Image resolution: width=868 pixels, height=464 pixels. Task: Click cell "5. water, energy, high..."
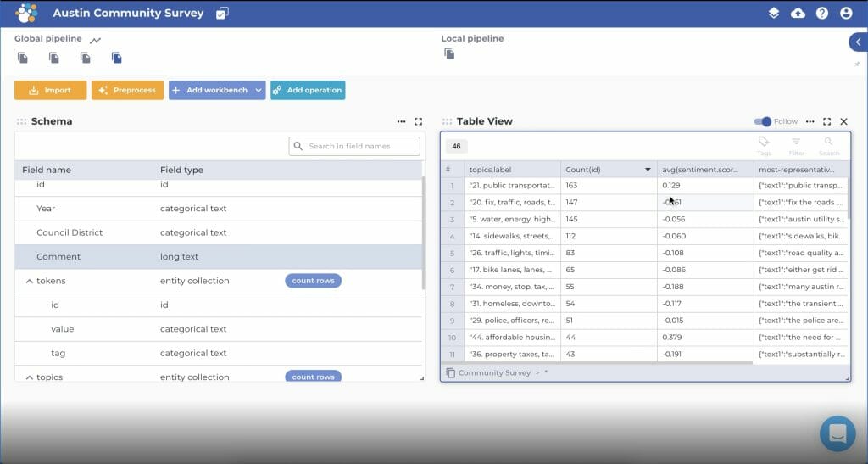pos(512,219)
